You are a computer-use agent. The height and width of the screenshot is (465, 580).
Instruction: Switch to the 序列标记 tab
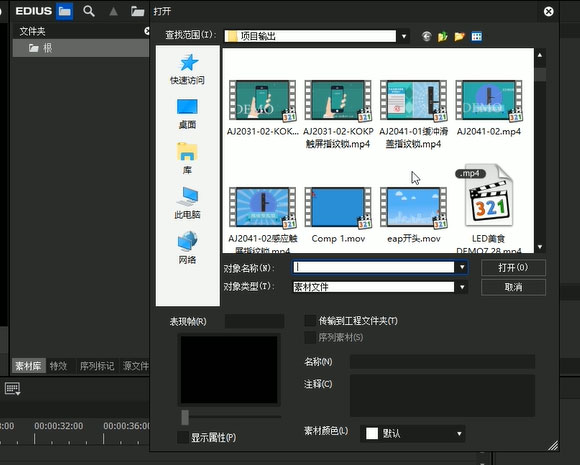[97, 366]
